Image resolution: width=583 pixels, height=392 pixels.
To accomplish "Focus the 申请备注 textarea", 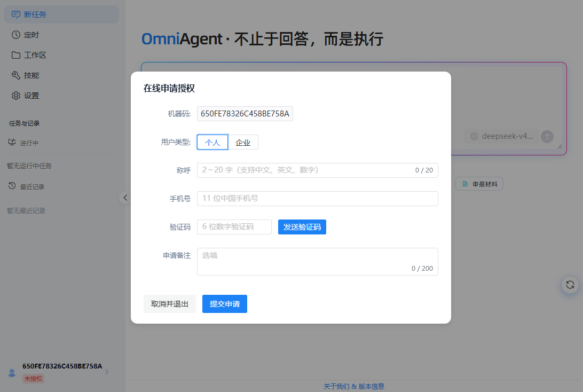I will [318, 262].
